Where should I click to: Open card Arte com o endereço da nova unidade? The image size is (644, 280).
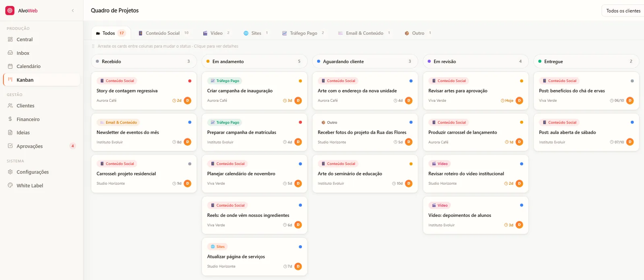[365, 91]
